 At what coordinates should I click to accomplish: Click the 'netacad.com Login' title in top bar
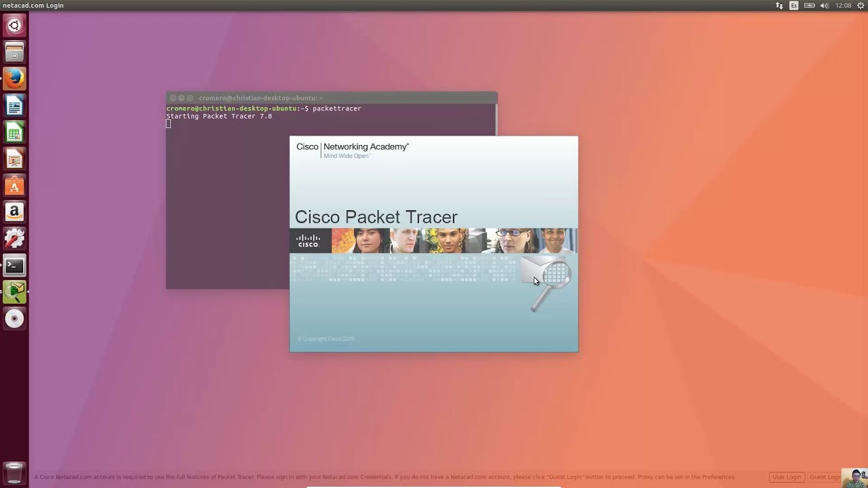[x=33, y=5]
